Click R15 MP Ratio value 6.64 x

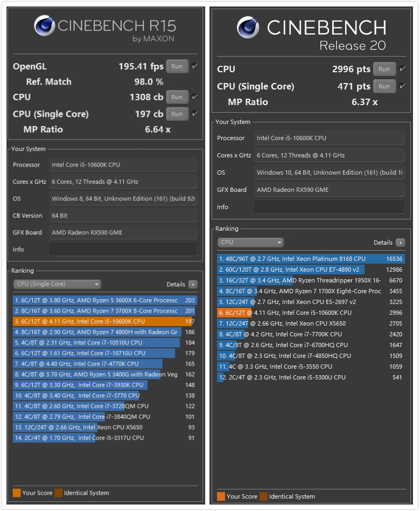point(158,130)
